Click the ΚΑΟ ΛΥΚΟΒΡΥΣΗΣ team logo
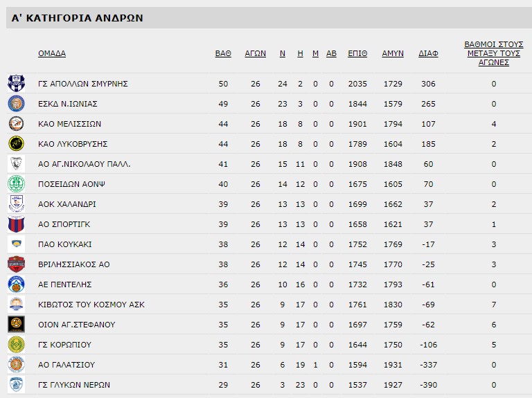Viewport: 532px width, 398px height. [16, 144]
